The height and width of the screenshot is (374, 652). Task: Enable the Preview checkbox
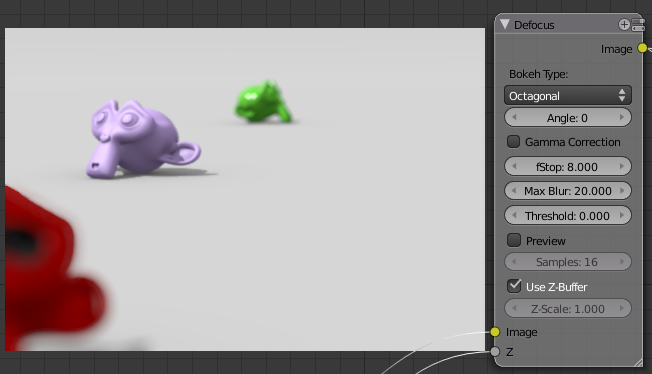point(514,240)
